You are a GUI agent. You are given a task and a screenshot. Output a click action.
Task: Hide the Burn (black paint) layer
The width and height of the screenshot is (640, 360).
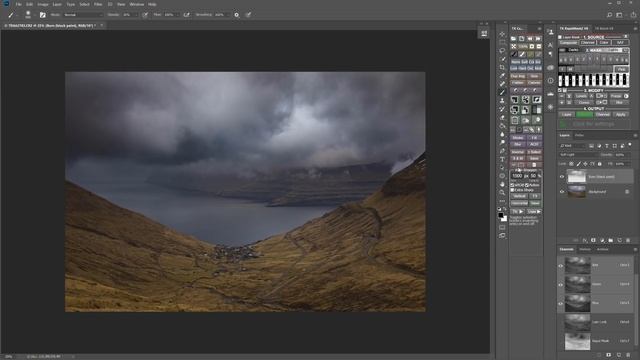click(x=562, y=177)
